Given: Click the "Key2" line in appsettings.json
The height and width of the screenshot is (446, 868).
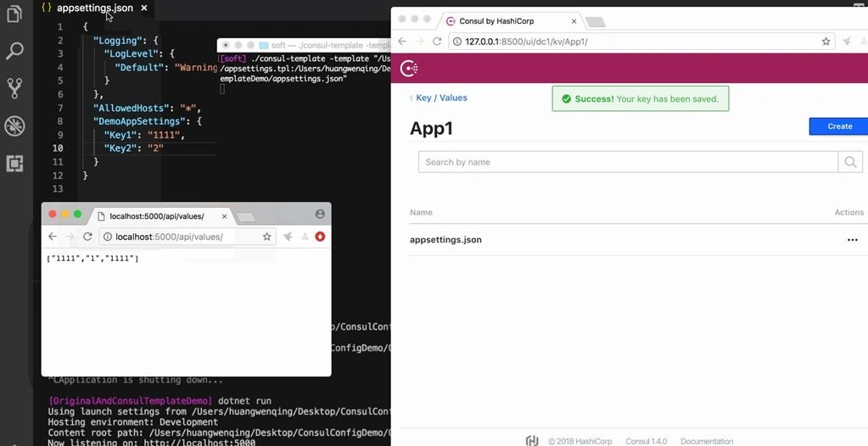Looking at the screenshot, I should 133,148.
